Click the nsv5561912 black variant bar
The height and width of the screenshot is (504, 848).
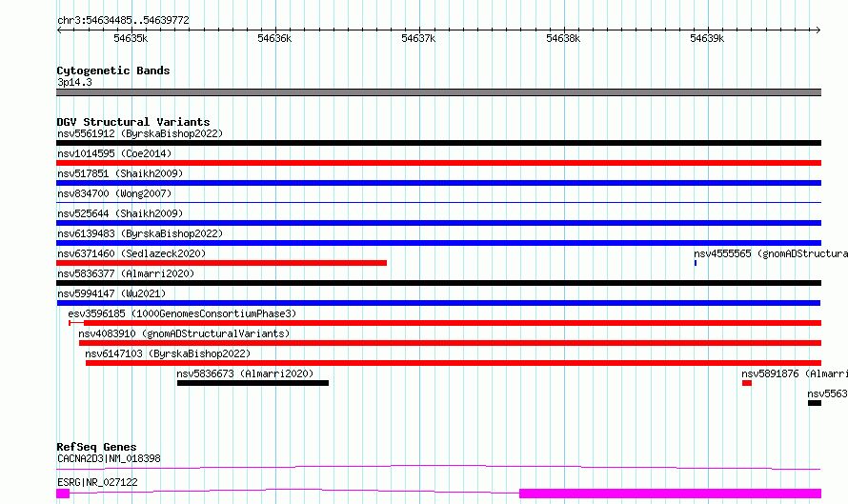[438, 143]
